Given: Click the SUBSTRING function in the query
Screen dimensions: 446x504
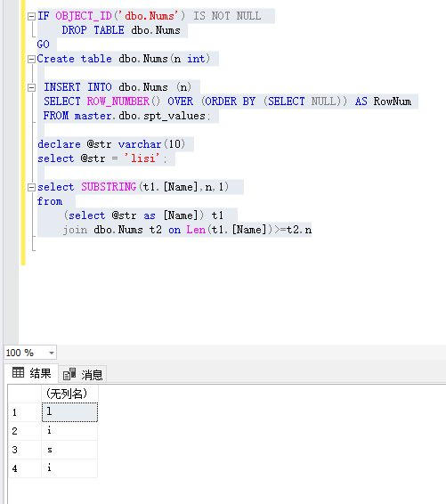Looking at the screenshot, I should click(109, 187).
